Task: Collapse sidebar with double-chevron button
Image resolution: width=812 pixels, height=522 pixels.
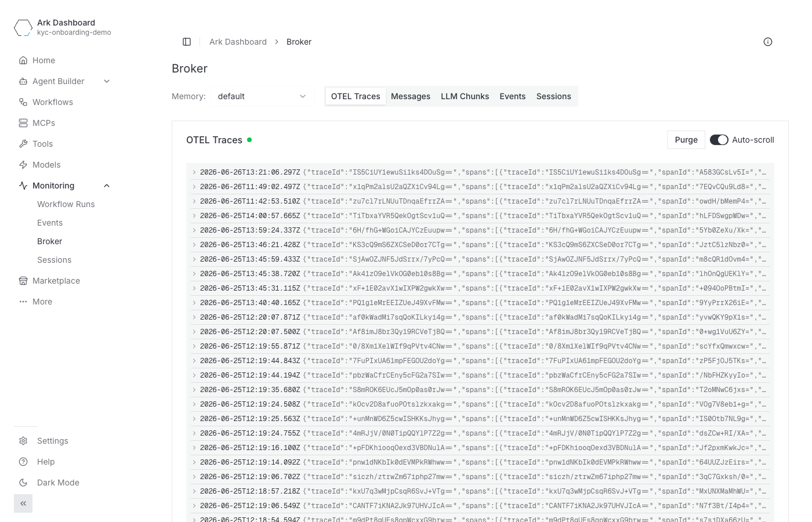Action: pyautogui.click(x=23, y=503)
